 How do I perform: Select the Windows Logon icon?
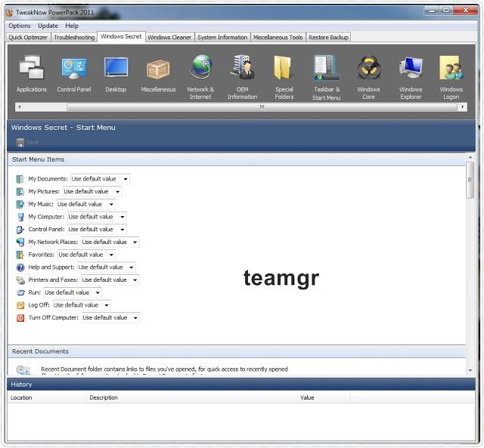point(451,67)
